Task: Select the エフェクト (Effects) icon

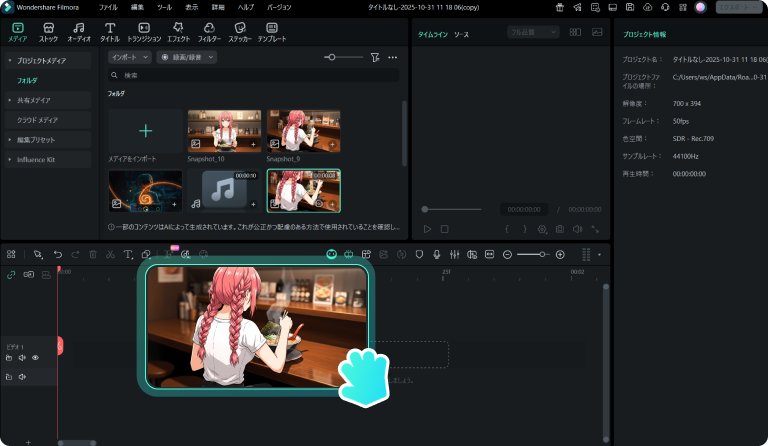Action: (178, 31)
